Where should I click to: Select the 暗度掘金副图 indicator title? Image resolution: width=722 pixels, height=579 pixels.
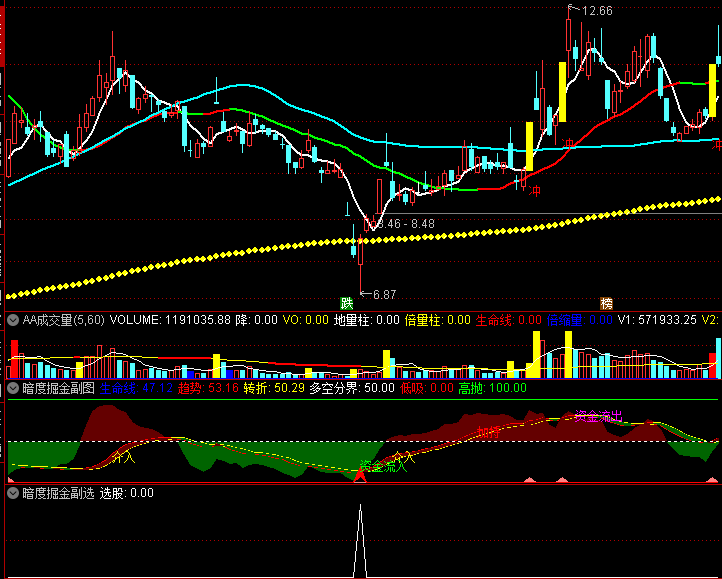[58, 388]
